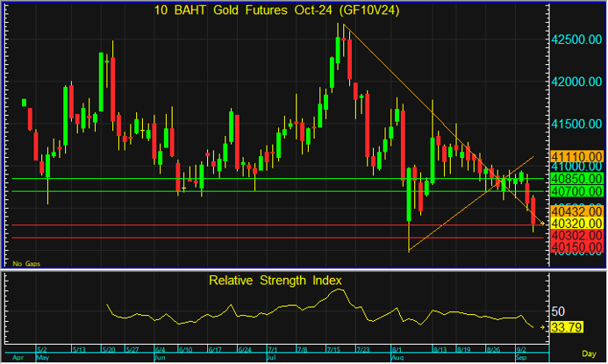This screenshot has width=608, height=364.
Task: Select the red 40302.00 price tag
Action: (575, 237)
